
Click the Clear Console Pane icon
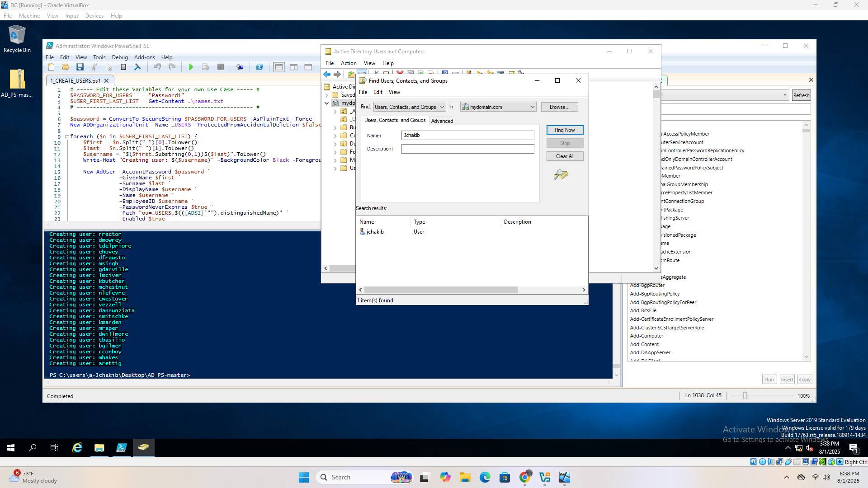(x=138, y=67)
